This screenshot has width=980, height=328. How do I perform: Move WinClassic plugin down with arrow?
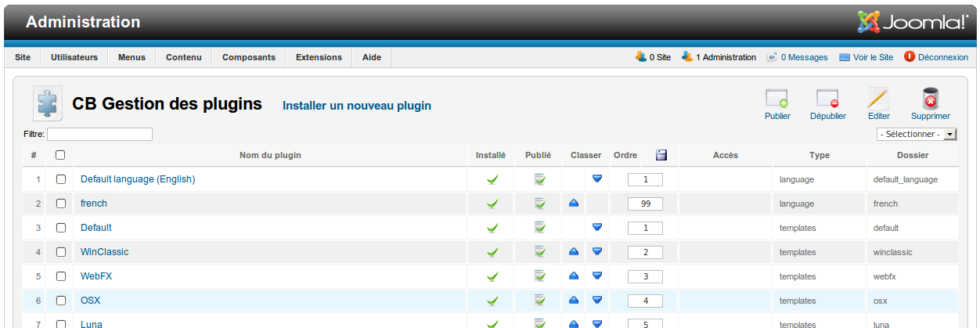[597, 252]
